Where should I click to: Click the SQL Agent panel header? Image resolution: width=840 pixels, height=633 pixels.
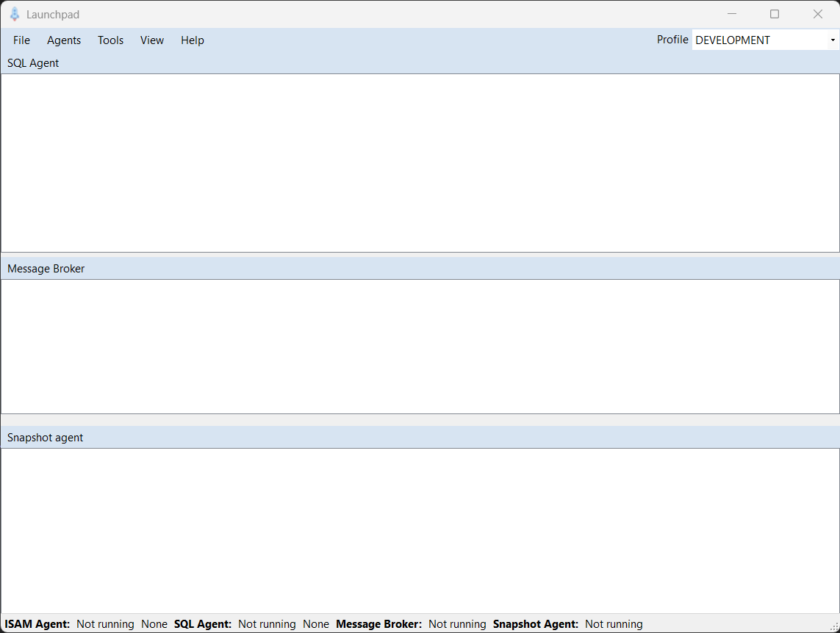[33, 63]
